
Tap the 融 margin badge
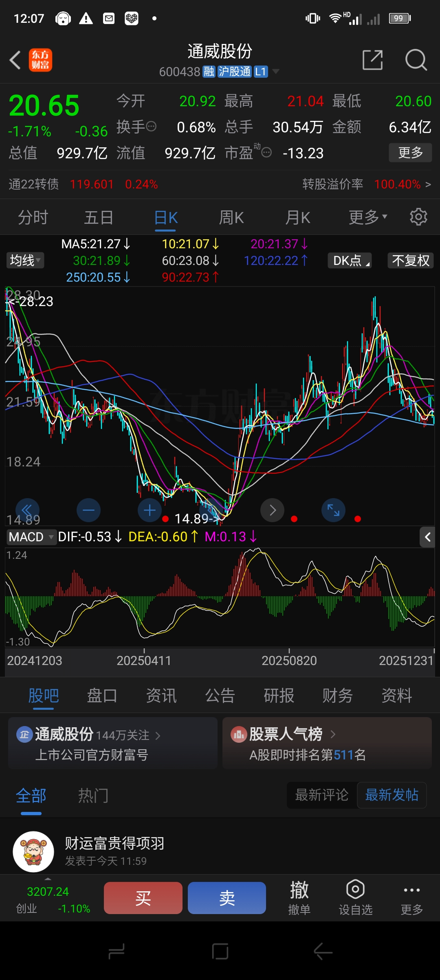pyautogui.click(x=209, y=72)
